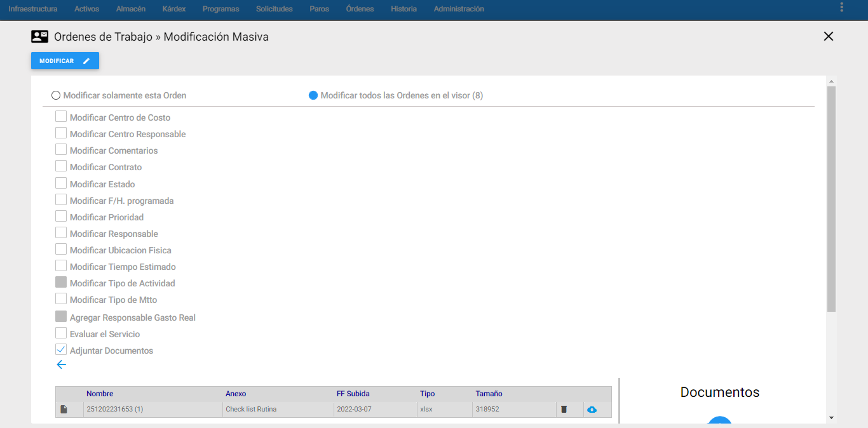Toggle Agregar Responsable Gasto Real checkbox
Viewport: 868px width, 428px height.
click(x=61, y=317)
